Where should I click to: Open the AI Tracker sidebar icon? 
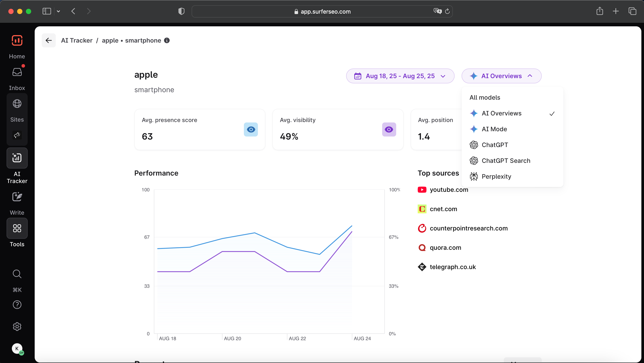[x=17, y=158]
